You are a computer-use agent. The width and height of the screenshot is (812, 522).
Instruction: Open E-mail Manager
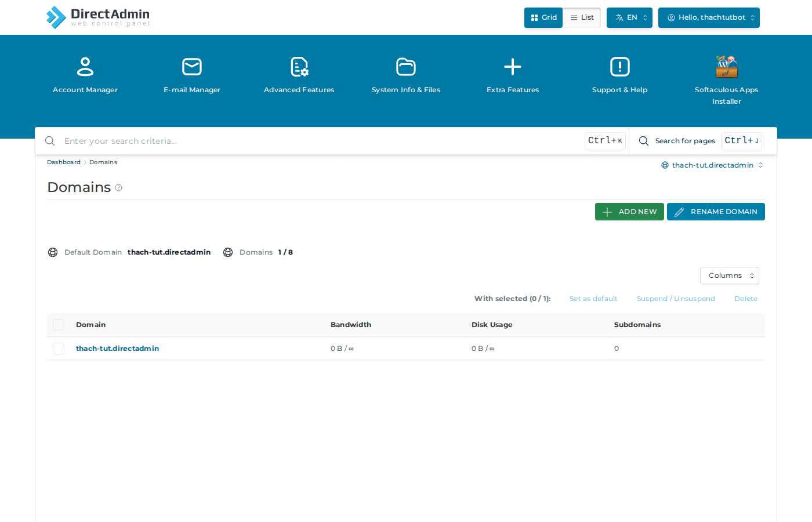point(191,75)
